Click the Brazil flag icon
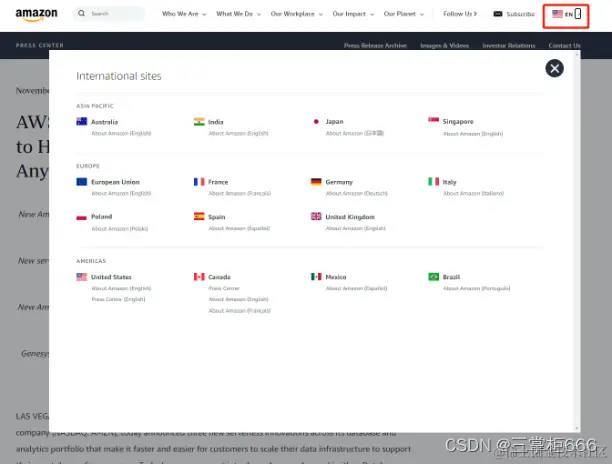 point(433,277)
